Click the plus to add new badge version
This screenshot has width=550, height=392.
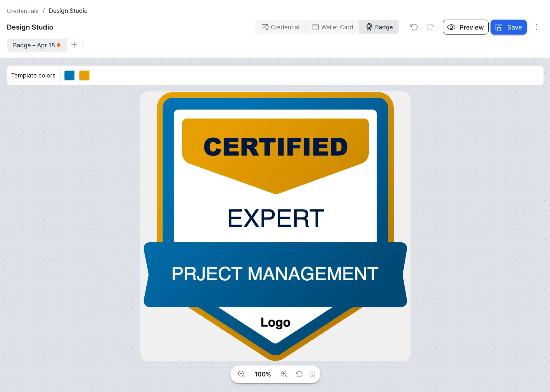(x=74, y=45)
